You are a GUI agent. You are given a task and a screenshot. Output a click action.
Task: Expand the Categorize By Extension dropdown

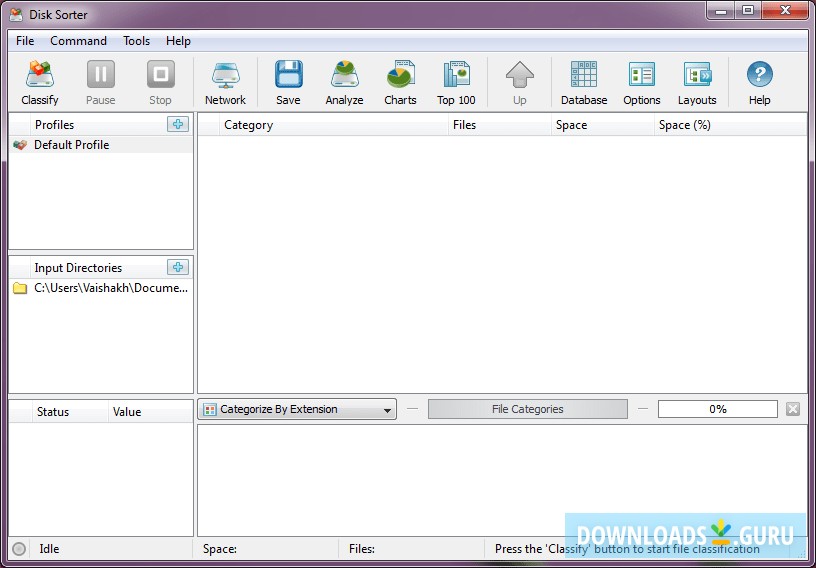point(297,409)
